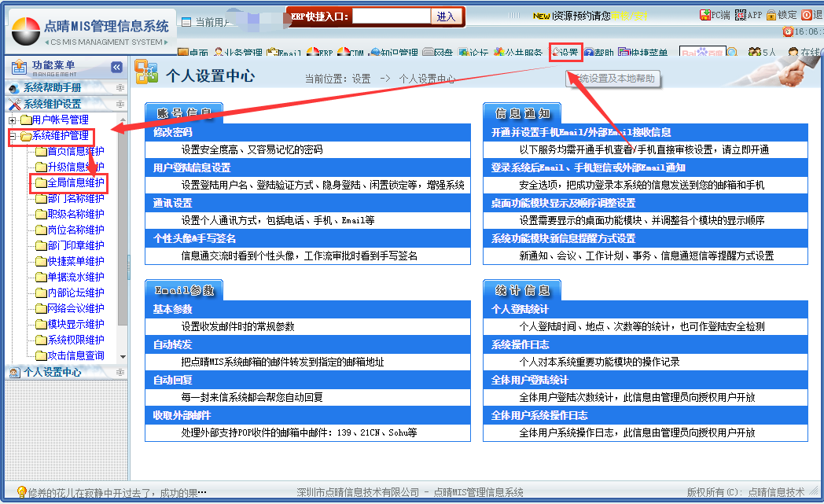Click the ERP快捷入口 input field
Image resolution: width=824 pixels, height=504 pixels.
point(391,16)
